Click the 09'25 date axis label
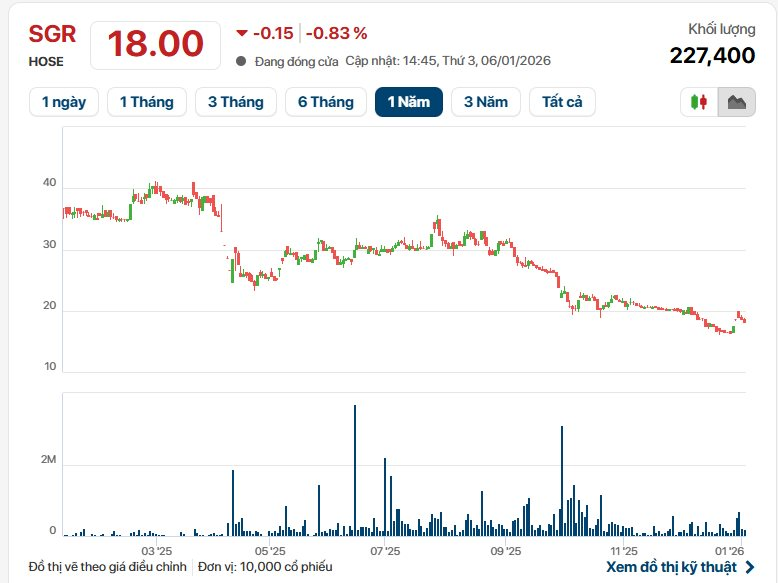The width and height of the screenshot is (778, 583). 506,551
